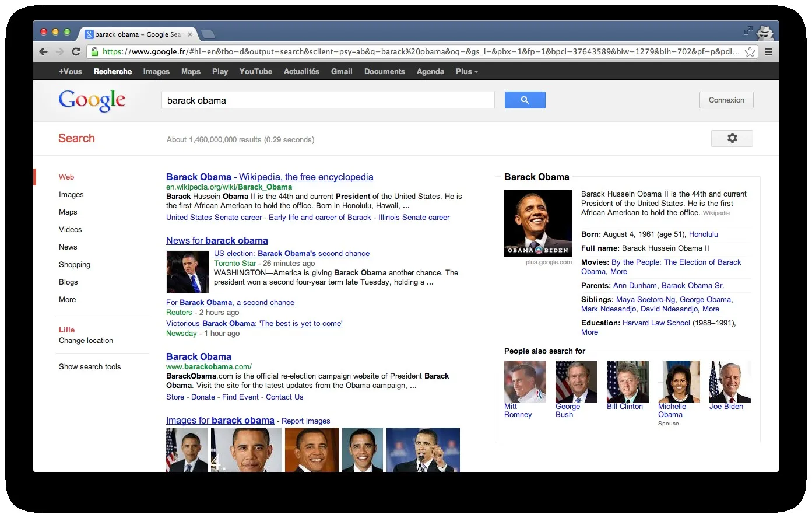Expand More in the left sidebar filters
The image size is (812, 518).
[67, 299]
